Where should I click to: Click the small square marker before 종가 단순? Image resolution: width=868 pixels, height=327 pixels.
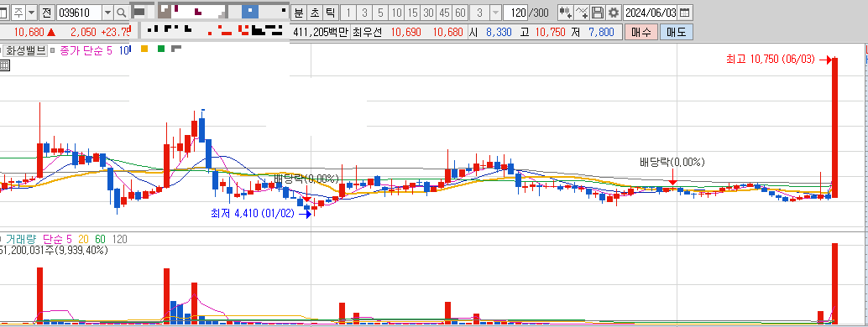tap(53, 50)
